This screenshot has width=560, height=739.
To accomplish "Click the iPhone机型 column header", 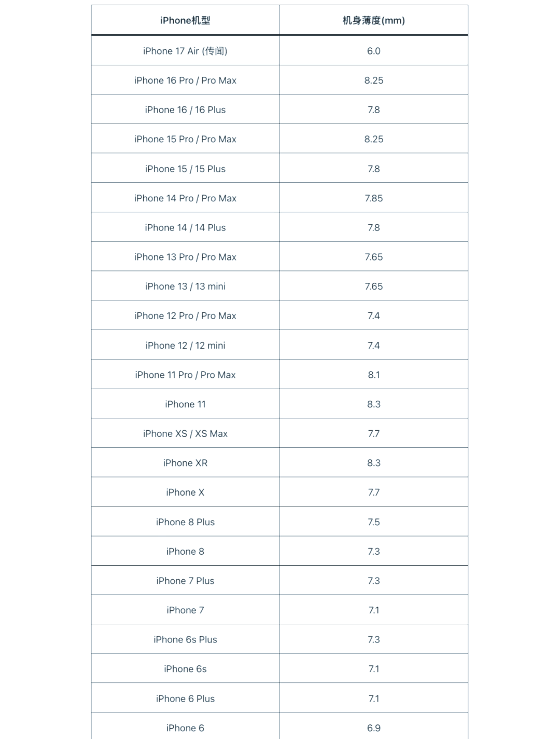I will tap(185, 21).
